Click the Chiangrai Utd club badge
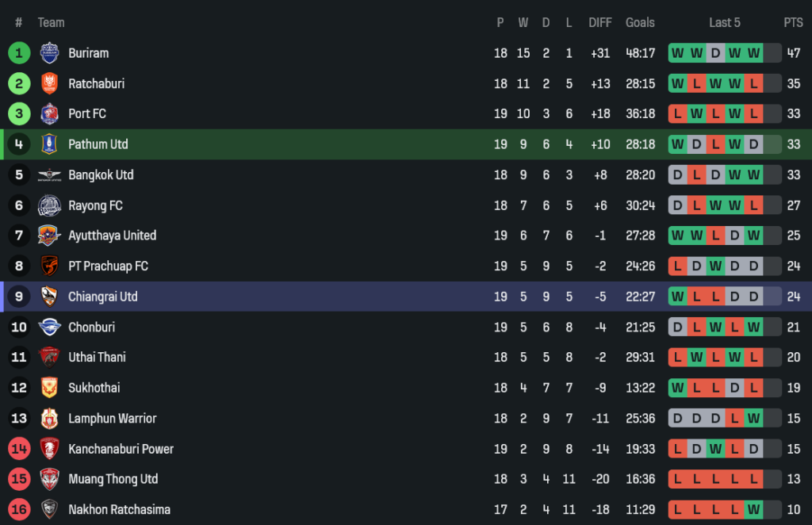The height and width of the screenshot is (525, 812). click(49, 297)
